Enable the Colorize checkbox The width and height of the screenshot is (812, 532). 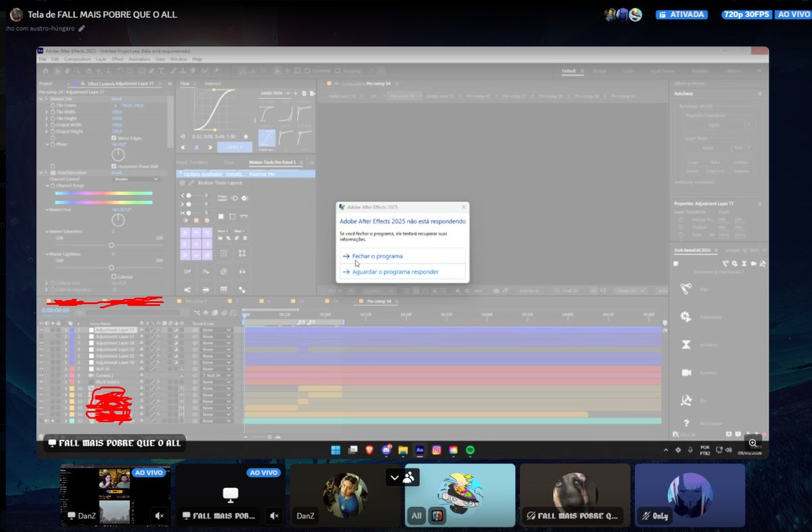[x=114, y=276]
